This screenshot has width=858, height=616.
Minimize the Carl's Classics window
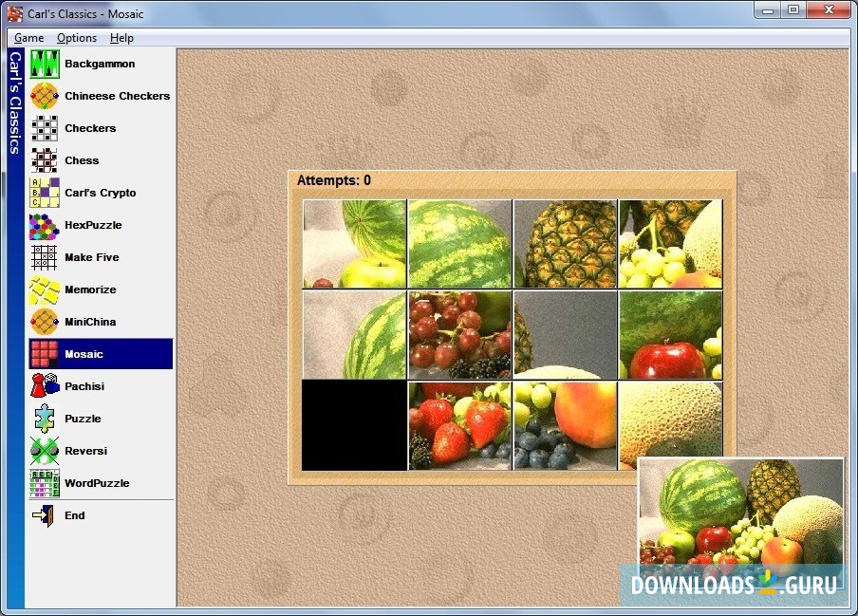[768, 9]
